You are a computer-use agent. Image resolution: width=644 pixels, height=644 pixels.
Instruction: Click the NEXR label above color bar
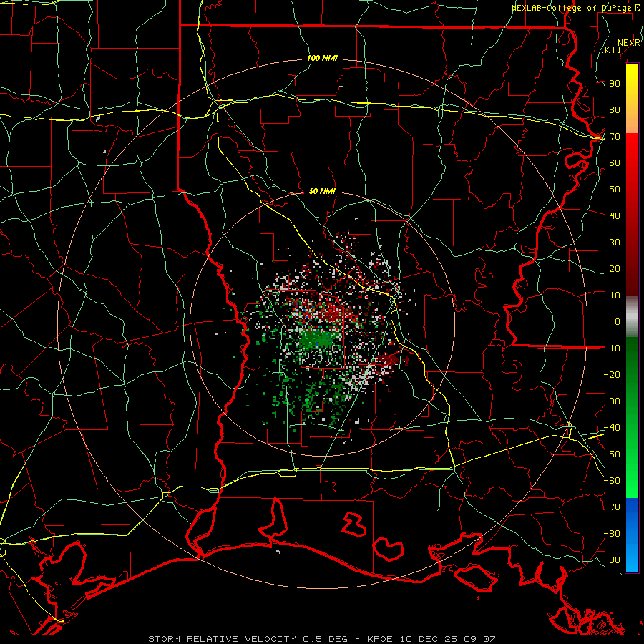click(x=629, y=43)
